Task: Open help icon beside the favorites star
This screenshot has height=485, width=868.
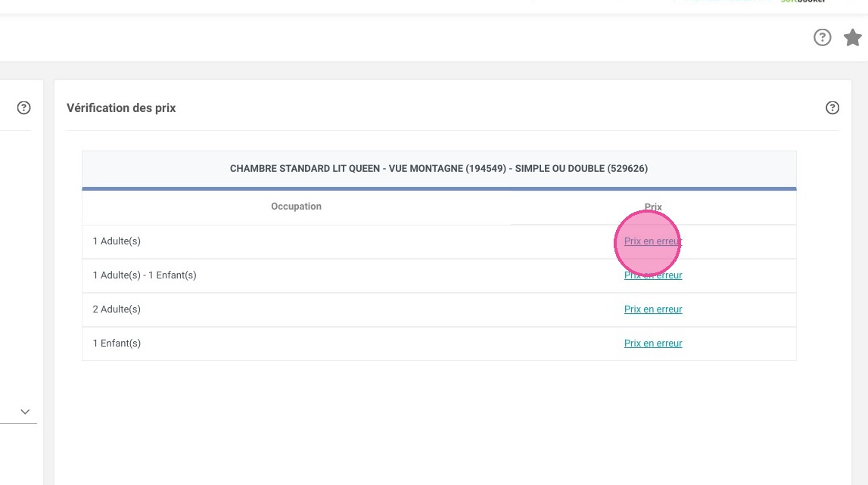Action: coord(822,38)
